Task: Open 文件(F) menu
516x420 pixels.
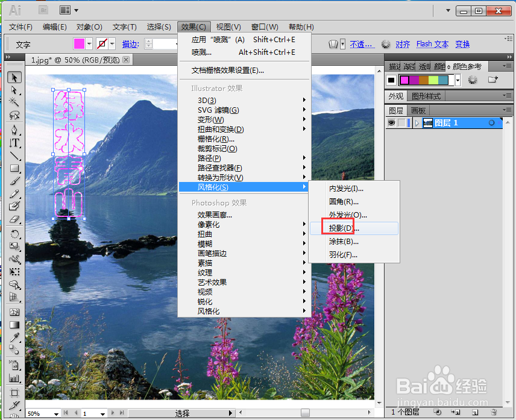Action: coord(20,27)
